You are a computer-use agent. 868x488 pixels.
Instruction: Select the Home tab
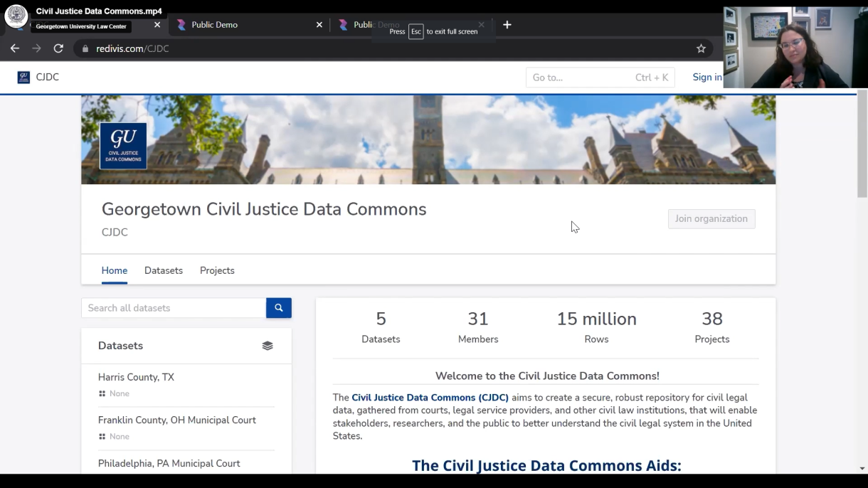click(114, 270)
